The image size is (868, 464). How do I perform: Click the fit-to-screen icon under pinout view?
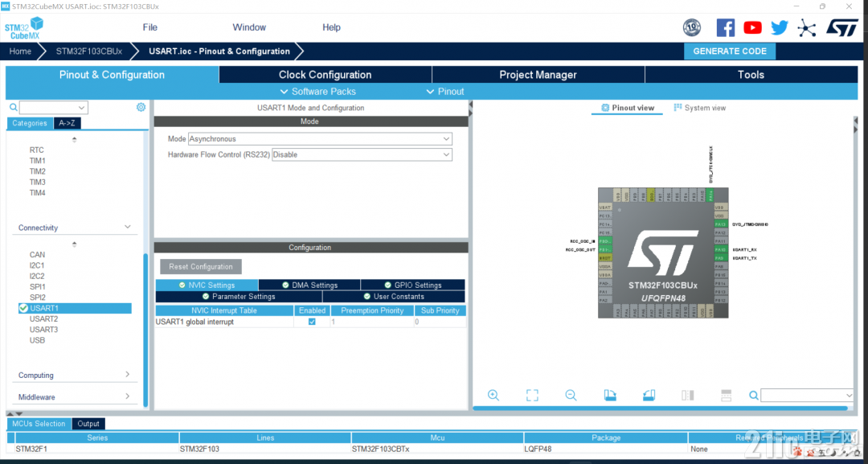[x=532, y=395]
